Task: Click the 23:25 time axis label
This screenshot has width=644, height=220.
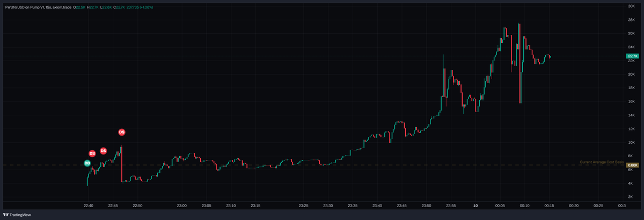Action: click(x=304, y=206)
